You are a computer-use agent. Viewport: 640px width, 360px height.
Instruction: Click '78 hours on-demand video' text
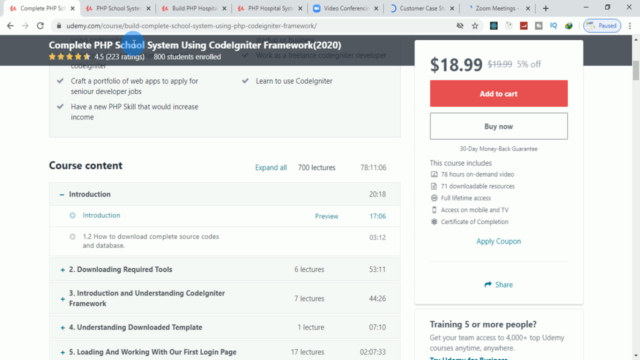pos(477,174)
